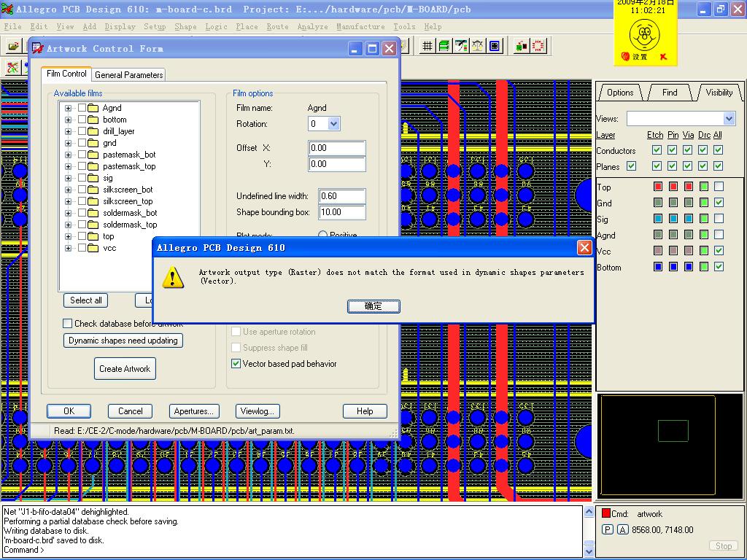Click the blue square shadow mode icon
747x560 pixels.
[x=495, y=46]
